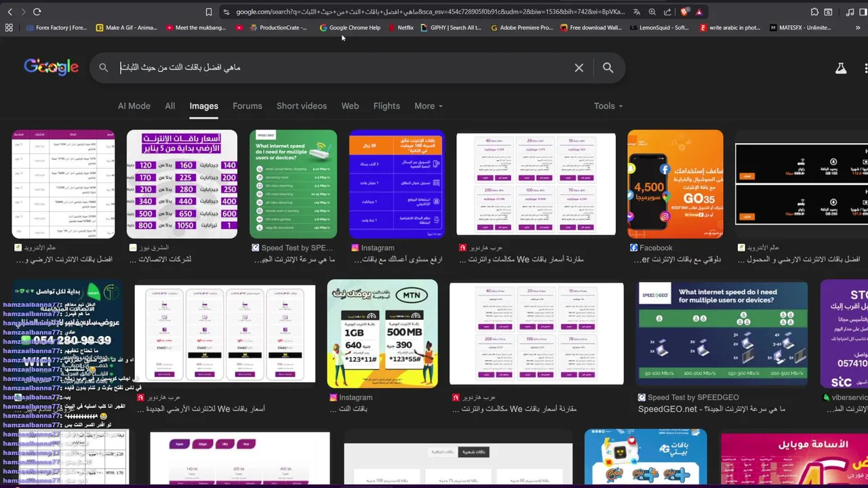Open Brave Shields lion icon
Viewport: 868px width, 488px height.
click(684, 12)
